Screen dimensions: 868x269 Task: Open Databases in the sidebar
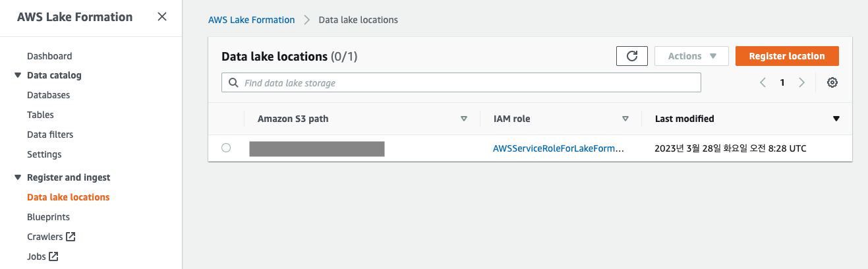[48, 95]
